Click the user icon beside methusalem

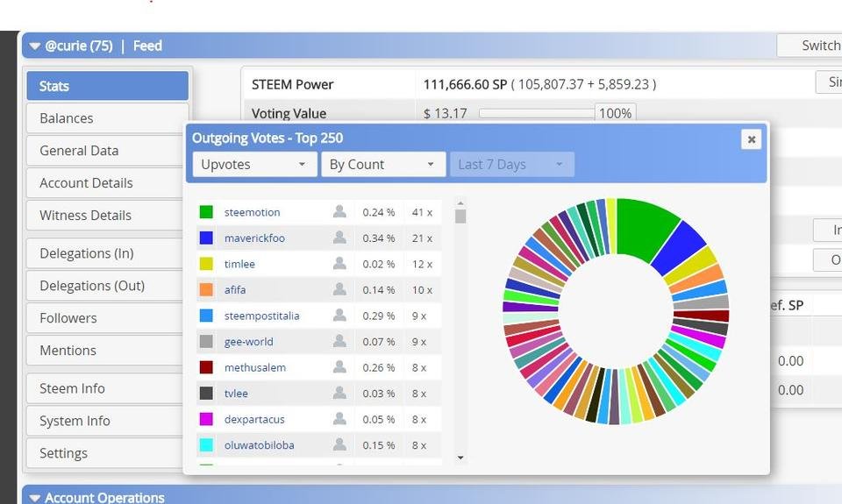tap(339, 366)
